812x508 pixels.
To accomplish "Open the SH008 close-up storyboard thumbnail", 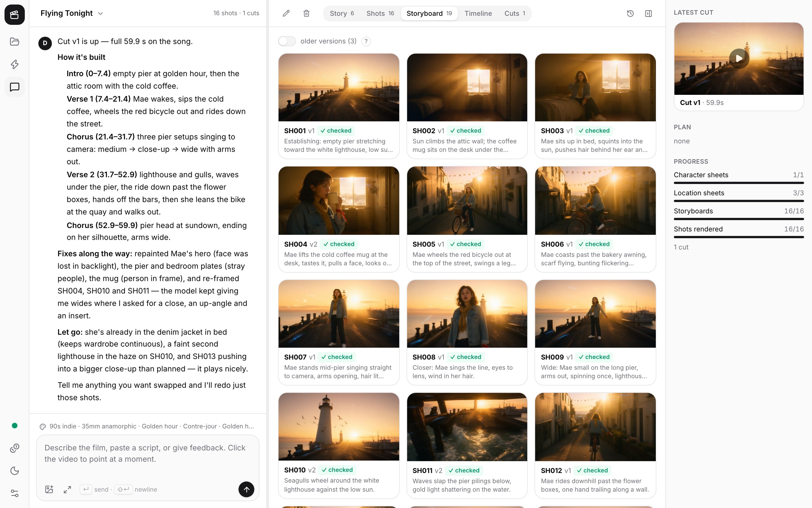I will pyautogui.click(x=467, y=314).
